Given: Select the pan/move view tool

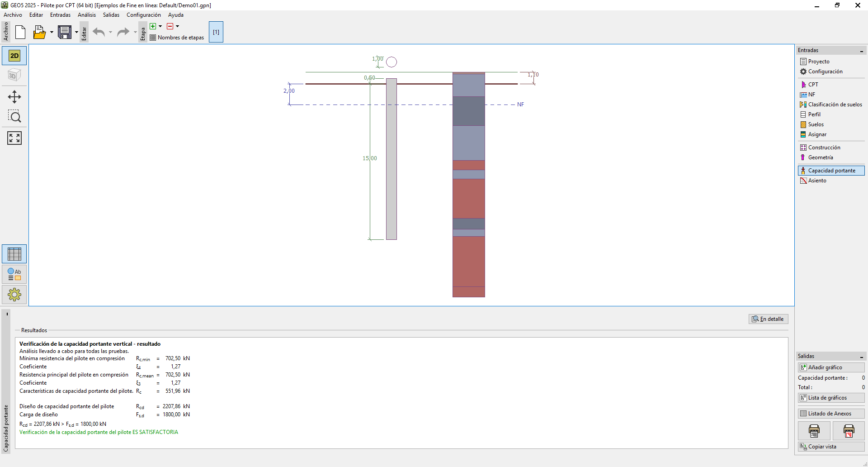Looking at the screenshot, I should (14, 97).
